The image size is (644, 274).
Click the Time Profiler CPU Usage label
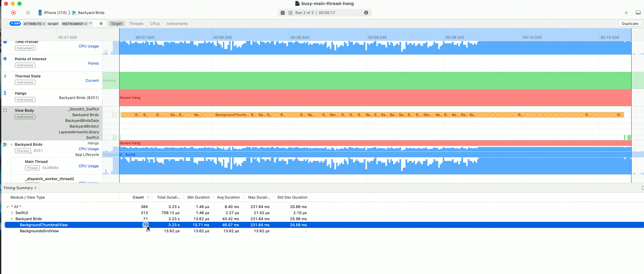click(x=89, y=46)
